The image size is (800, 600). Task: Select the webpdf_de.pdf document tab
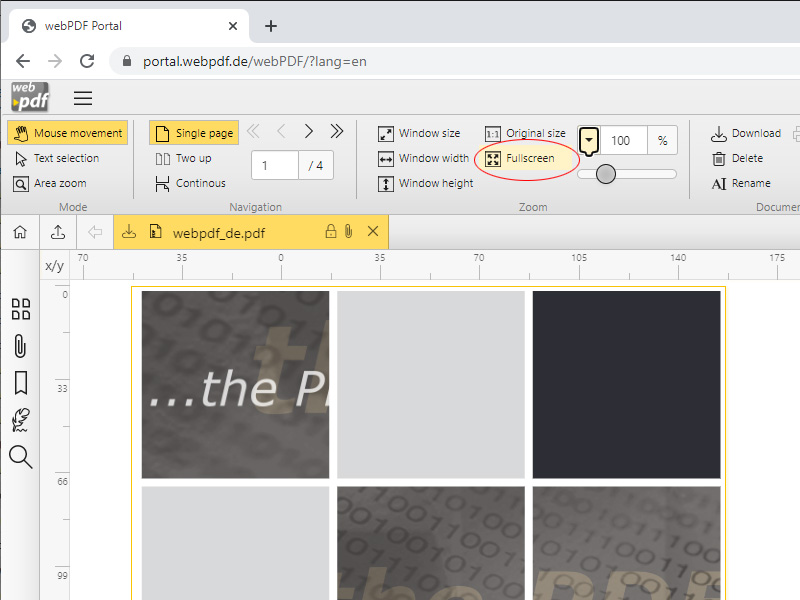(251, 232)
